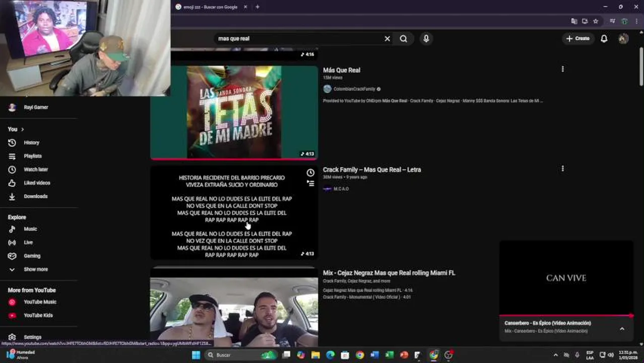
Task: Open the notifications bell
Action: [604, 38]
